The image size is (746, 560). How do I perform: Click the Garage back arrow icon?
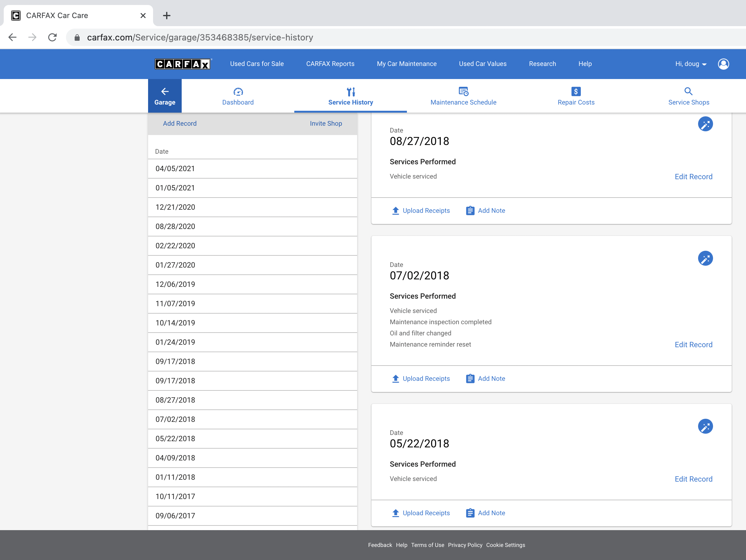point(165,91)
